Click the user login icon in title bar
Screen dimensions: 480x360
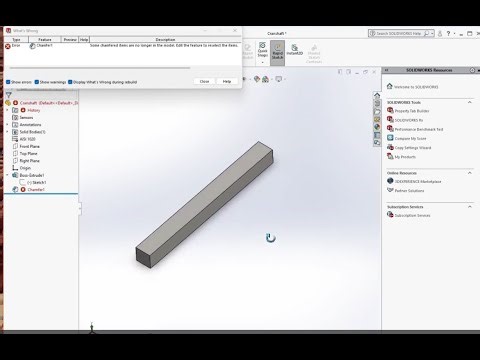[440, 33]
